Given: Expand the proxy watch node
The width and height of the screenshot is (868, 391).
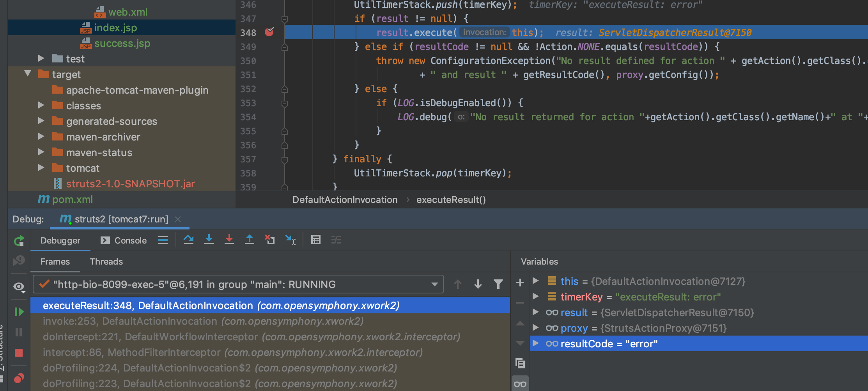Looking at the screenshot, I should pyautogui.click(x=536, y=327).
